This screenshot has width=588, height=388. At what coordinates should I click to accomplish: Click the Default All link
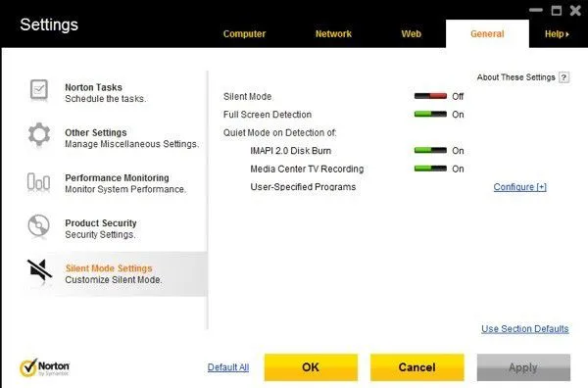pos(228,367)
